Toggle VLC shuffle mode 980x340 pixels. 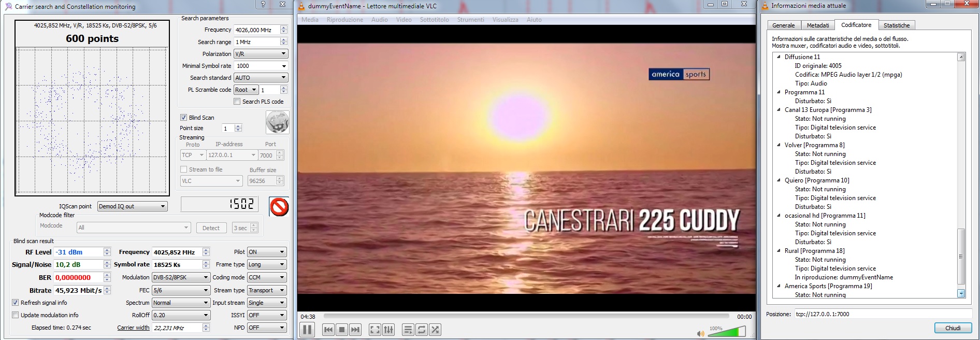(x=435, y=330)
